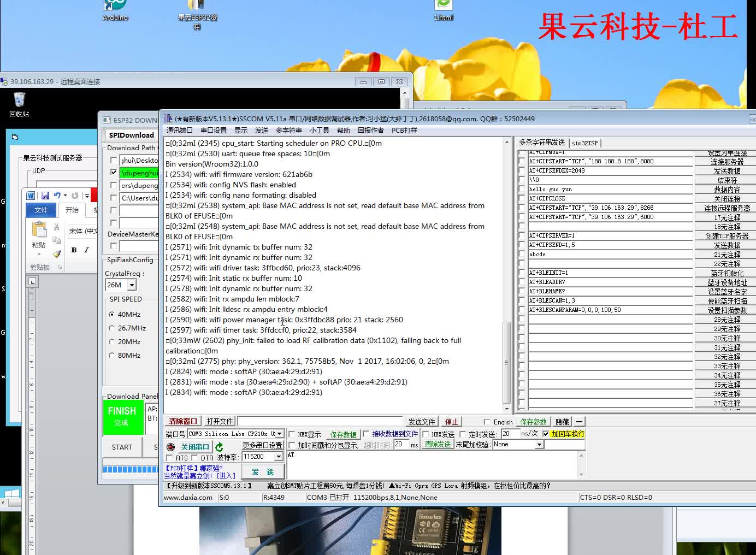
Task: Open the 1.html desktop file
Action: coord(444,9)
